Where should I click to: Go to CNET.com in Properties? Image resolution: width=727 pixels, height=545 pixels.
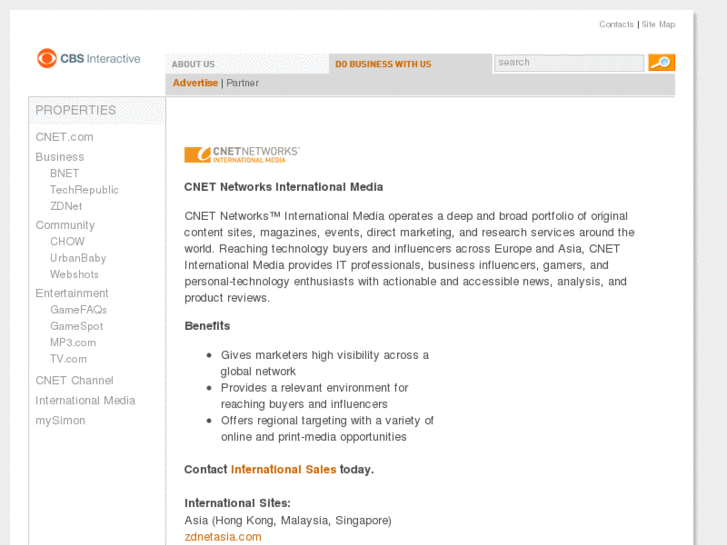pos(64,137)
